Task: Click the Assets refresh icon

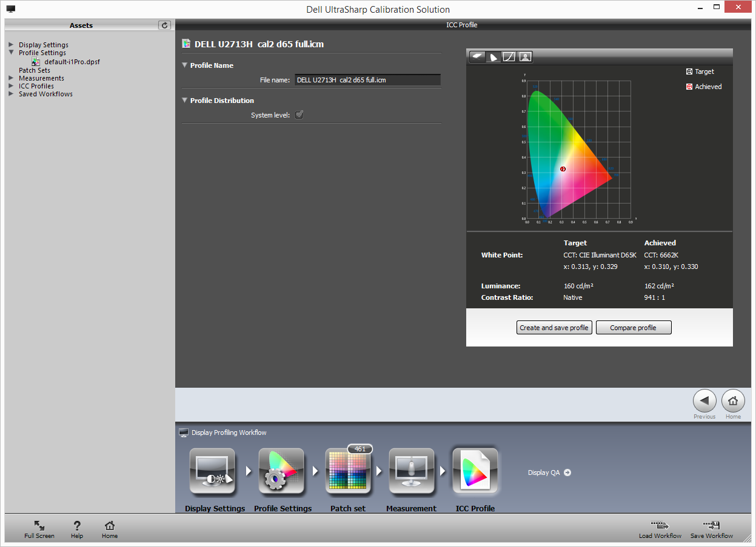Action: tap(164, 25)
